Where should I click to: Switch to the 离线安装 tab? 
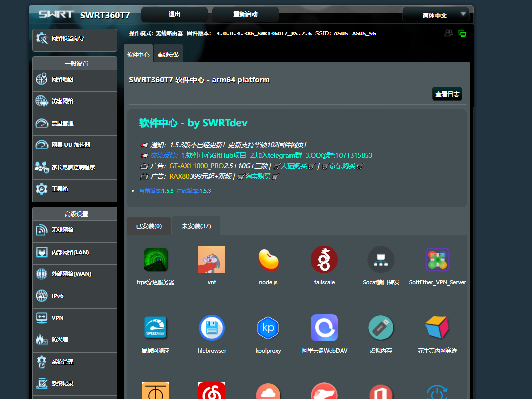[168, 55]
